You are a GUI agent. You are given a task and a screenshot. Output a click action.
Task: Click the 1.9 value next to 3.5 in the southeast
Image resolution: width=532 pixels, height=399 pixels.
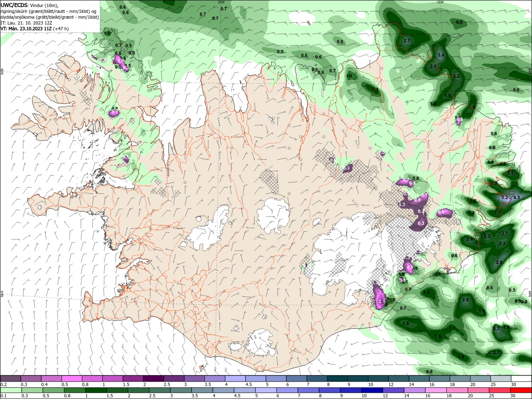point(506,328)
